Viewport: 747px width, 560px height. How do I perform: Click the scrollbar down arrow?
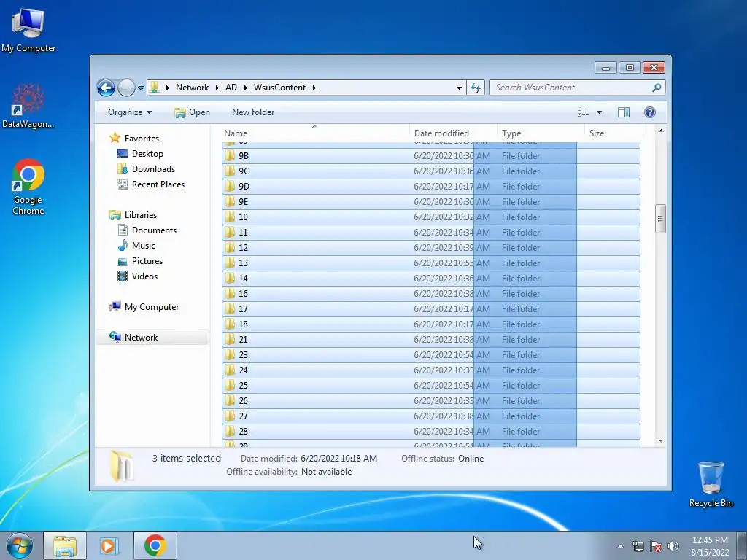click(660, 441)
